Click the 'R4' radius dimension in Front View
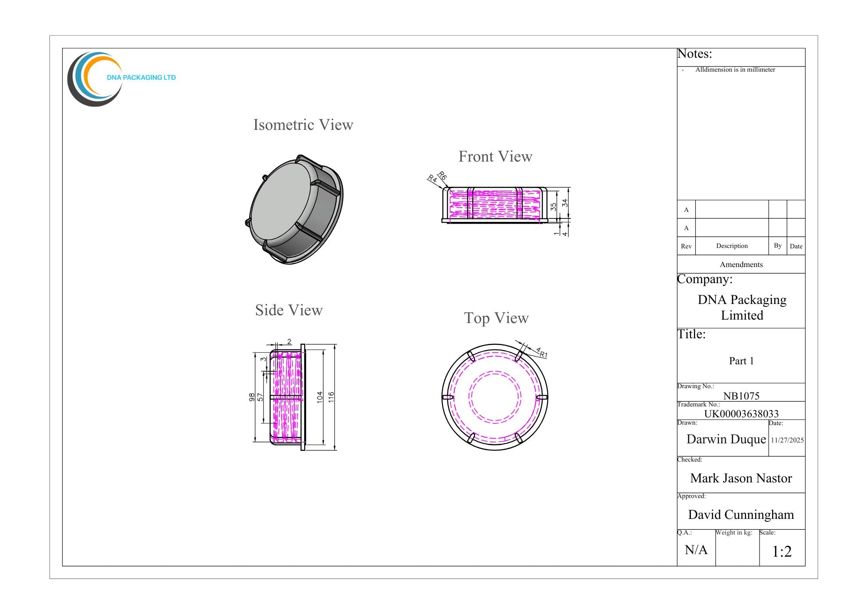 tap(432, 178)
